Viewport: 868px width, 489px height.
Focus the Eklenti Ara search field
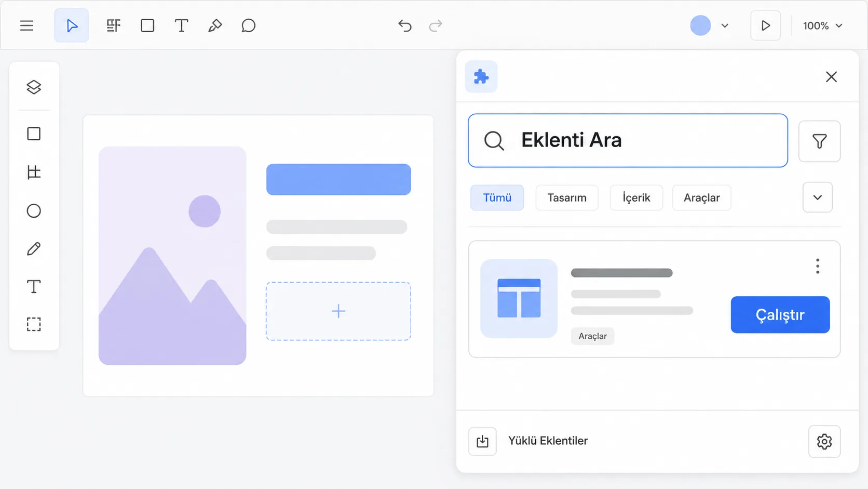[628, 140]
